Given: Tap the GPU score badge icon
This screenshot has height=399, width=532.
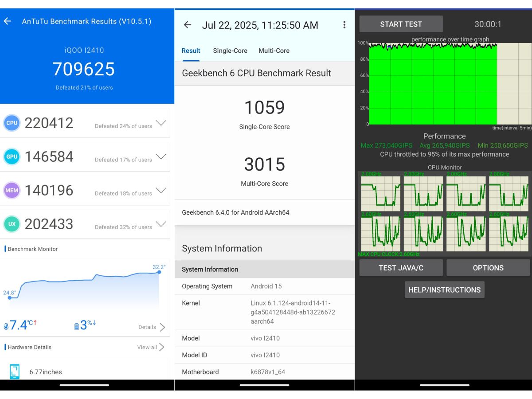Looking at the screenshot, I should point(12,156).
